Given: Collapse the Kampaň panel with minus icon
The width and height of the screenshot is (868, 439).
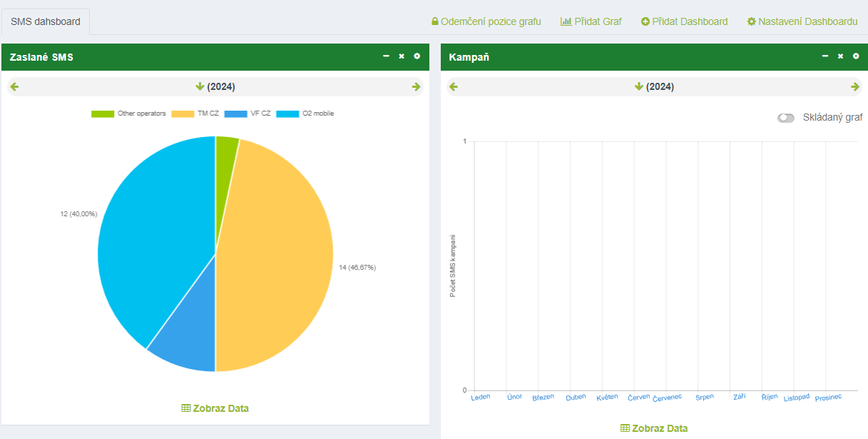Looking at the screenshot, I should [825, 56].
